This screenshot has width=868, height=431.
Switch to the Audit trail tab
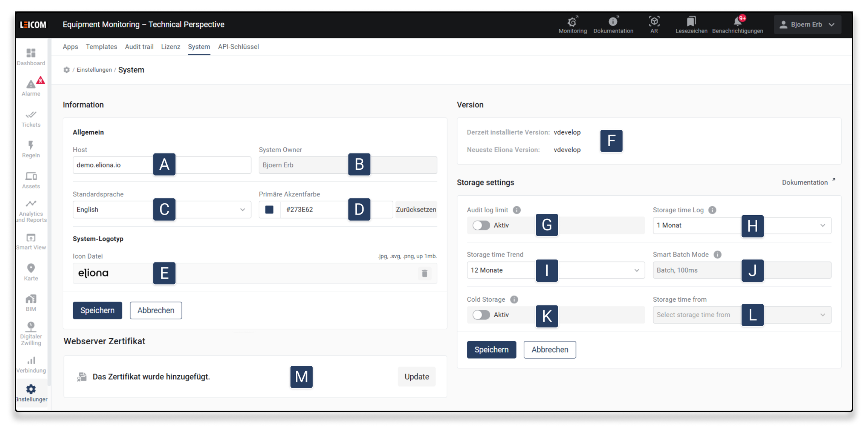(x=139, y=47)
